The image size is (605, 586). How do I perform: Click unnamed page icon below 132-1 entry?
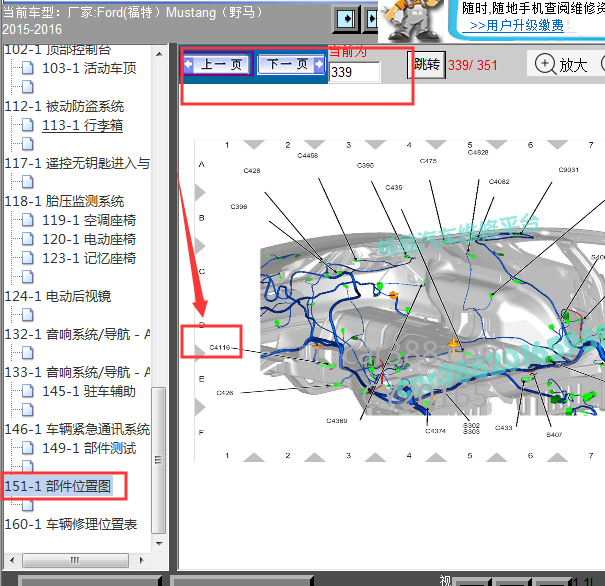tap(27, 353)
